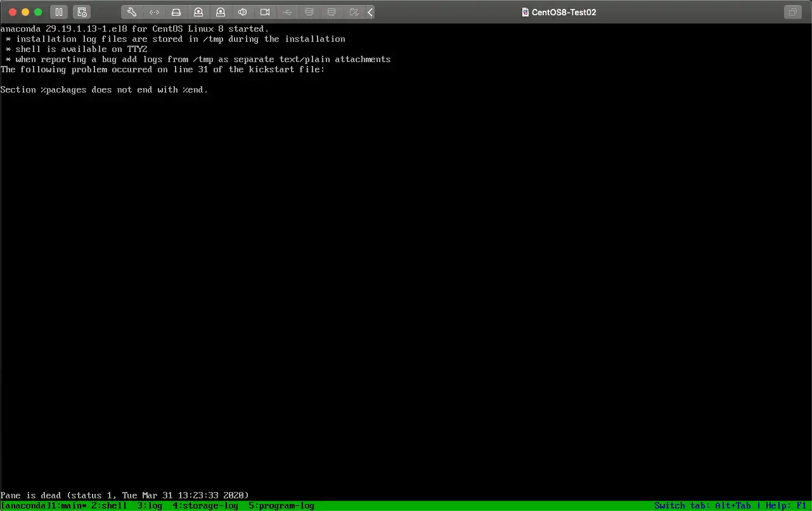This screenshot has height=511, width=812.
Task: Click the second CD/DVD drive icon
Action: (x=221, y=12)
